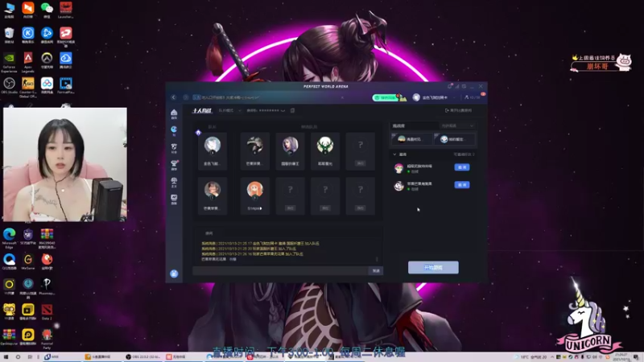Open the Windows Start button

[x=6, y=357]
